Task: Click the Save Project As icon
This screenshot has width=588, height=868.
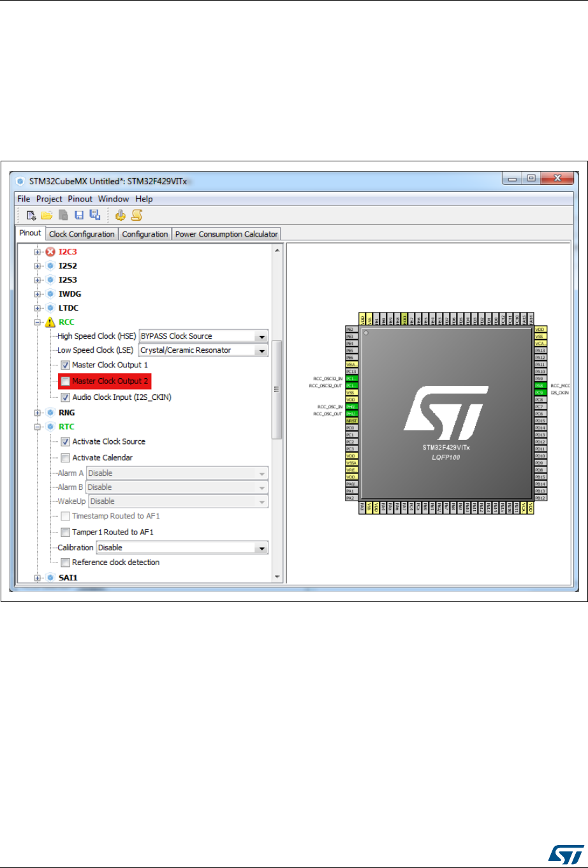Action: coord(94,216)
